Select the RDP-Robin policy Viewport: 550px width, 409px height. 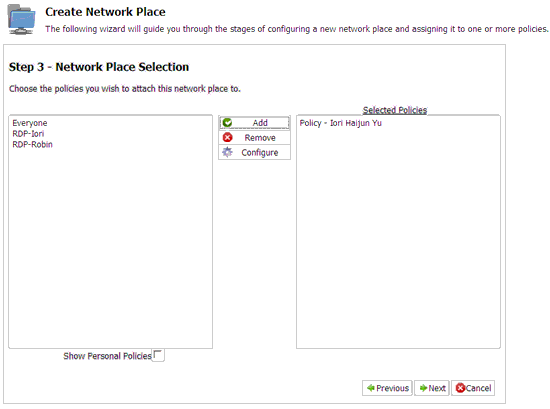click(x=32, y=145)
